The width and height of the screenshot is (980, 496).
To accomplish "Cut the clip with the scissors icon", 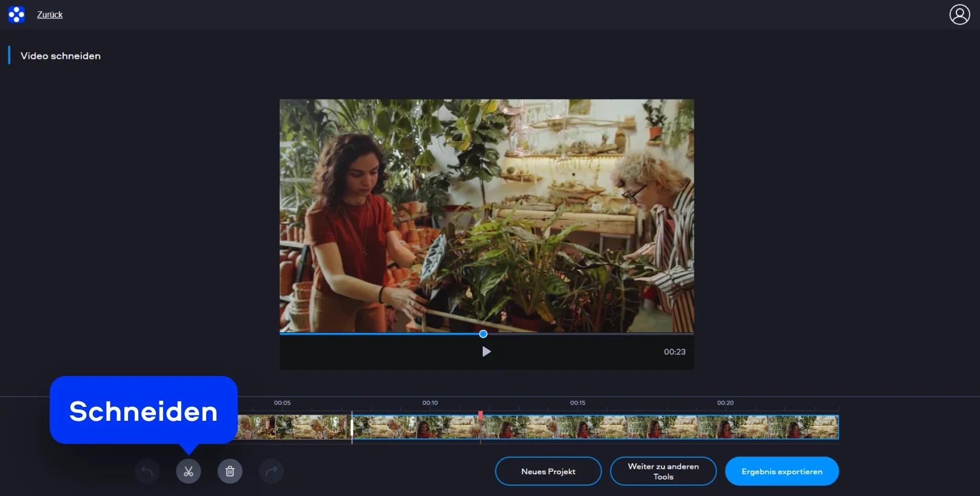I will pos(189,471).
